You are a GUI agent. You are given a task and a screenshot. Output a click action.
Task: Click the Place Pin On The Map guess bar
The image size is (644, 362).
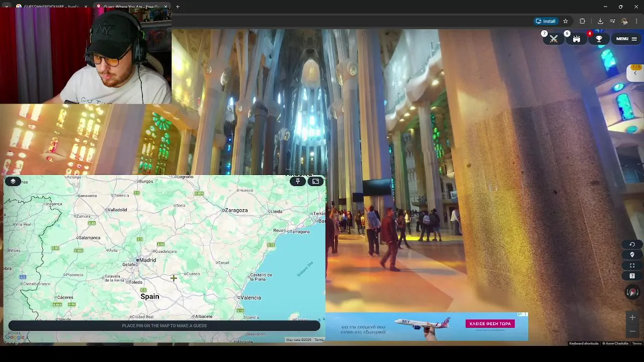[164, 326]
